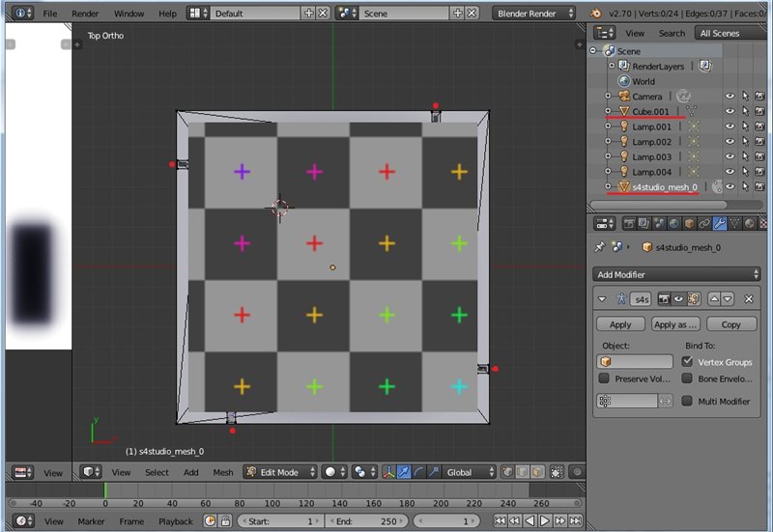The image size is (773, 532).
Task: Move the s4s modifier up
Action: click(714, 298)
